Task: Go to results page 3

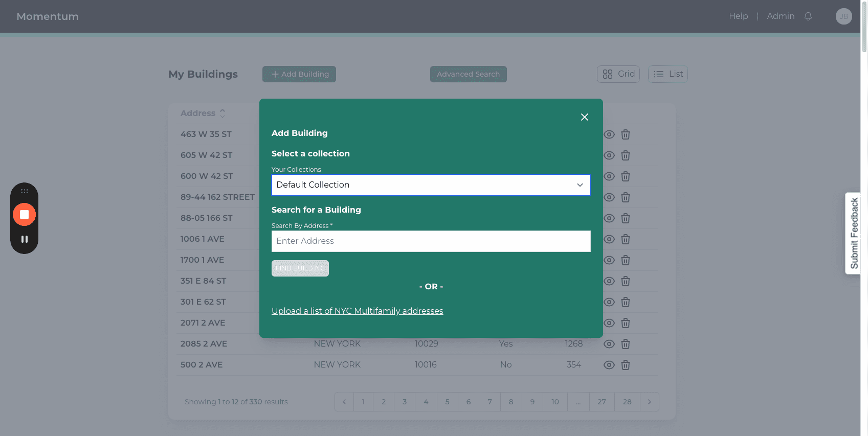Action: click(x=405, y=402)
